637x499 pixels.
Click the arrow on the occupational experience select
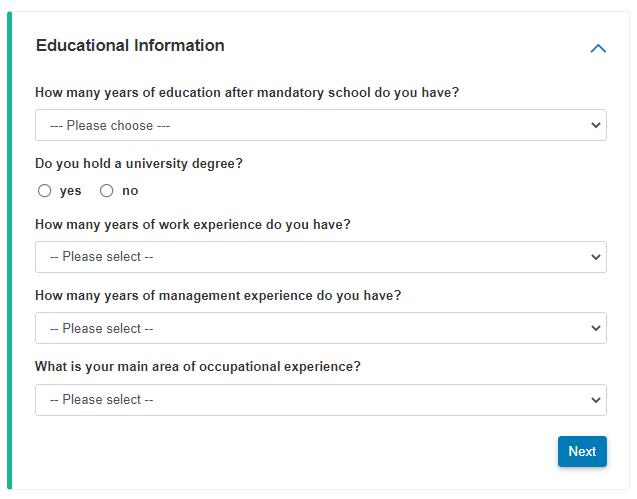click(596, 400)
